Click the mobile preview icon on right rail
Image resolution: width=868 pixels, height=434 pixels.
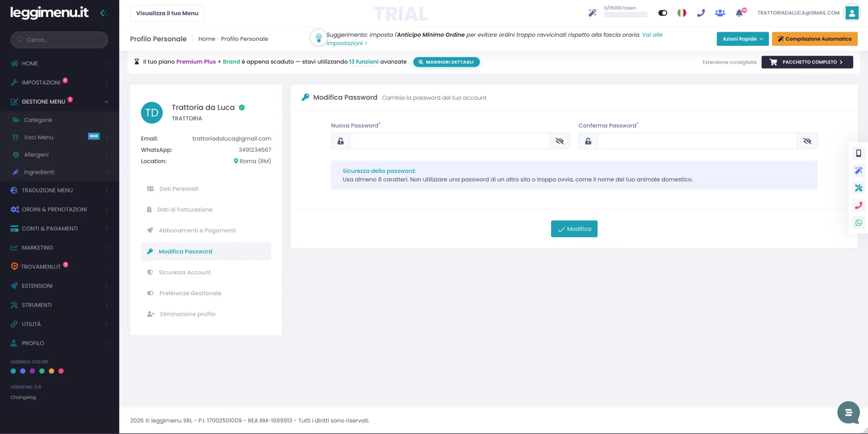pyautogui.click(x=858, y=153)
